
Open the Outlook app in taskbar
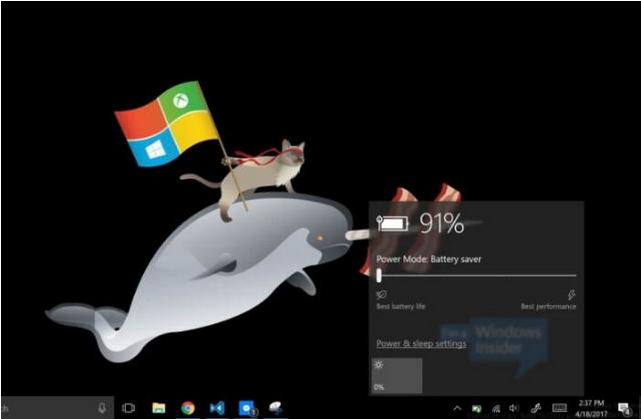(x=245, y=408)
